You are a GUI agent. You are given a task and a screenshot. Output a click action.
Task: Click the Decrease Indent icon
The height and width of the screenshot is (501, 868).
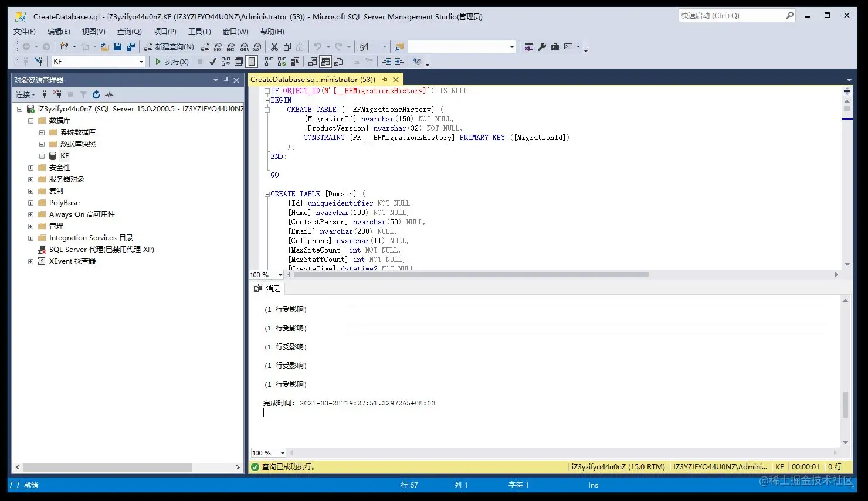click(x=386, y=62)
